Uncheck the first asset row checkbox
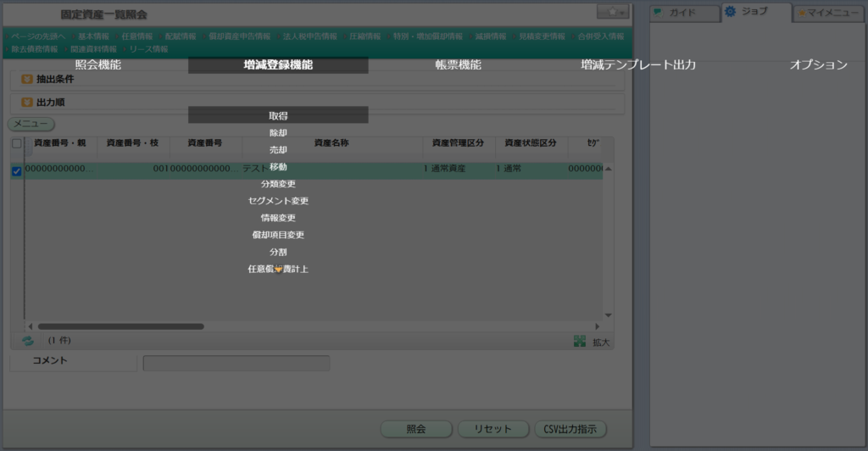This screenshot has height=451, width=868. 16,171
